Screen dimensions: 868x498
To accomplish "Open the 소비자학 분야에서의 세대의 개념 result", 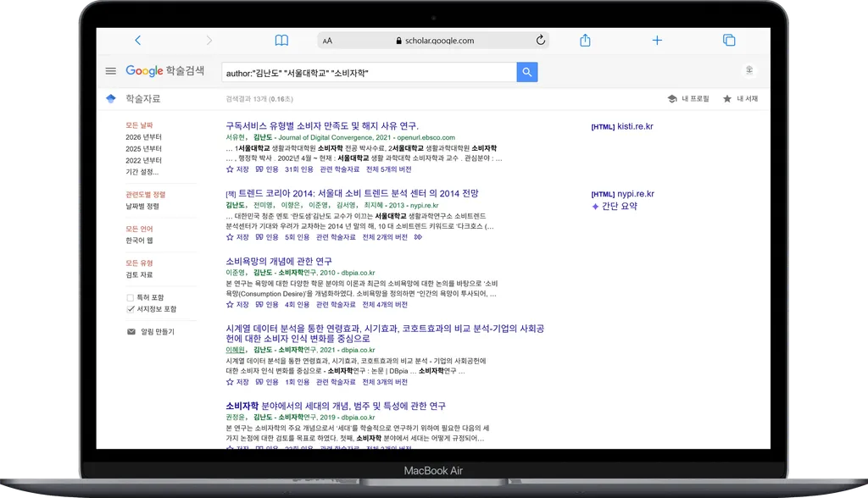I will pos(336,407).
